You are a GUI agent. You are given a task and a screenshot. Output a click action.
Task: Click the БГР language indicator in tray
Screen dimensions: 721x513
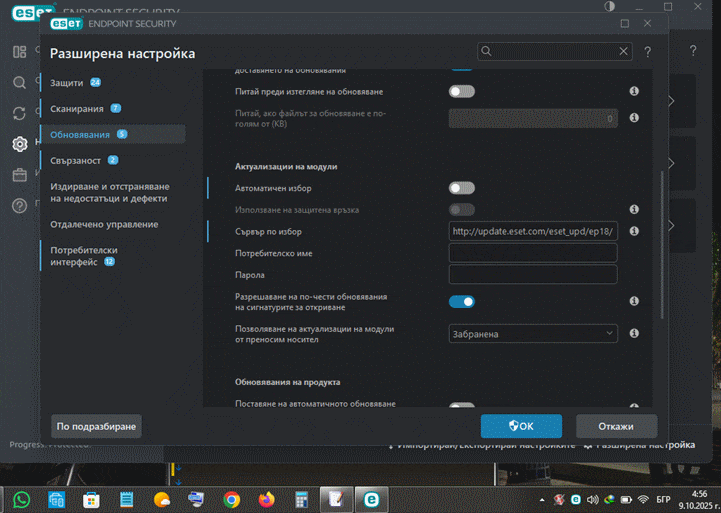pyautogui.click(x=663, y=499)
